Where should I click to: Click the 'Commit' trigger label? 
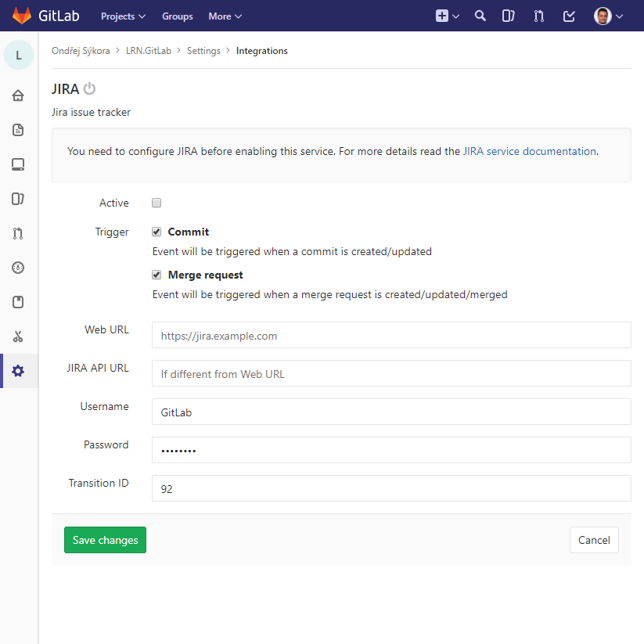pos(188,232)
